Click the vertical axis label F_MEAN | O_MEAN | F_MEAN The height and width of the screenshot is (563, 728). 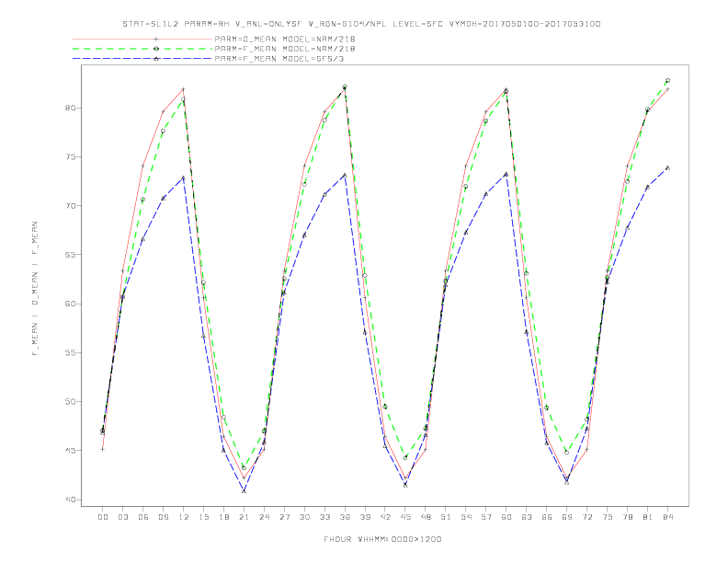click(35, 289)
